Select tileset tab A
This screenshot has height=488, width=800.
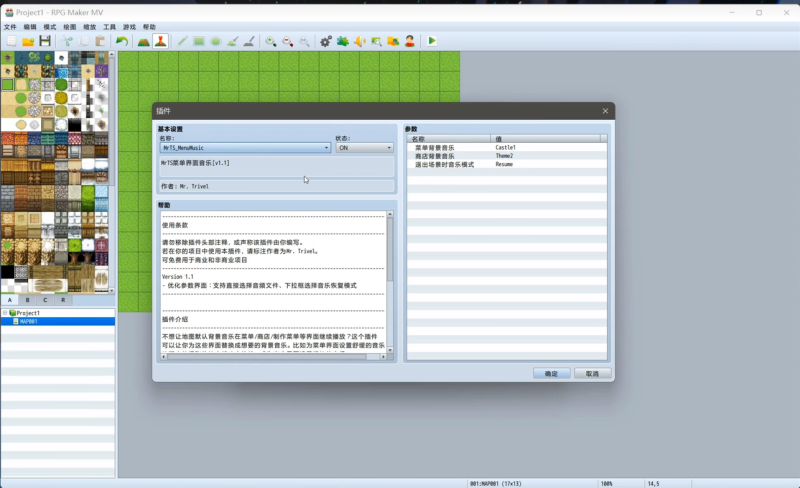pos(10,300)
